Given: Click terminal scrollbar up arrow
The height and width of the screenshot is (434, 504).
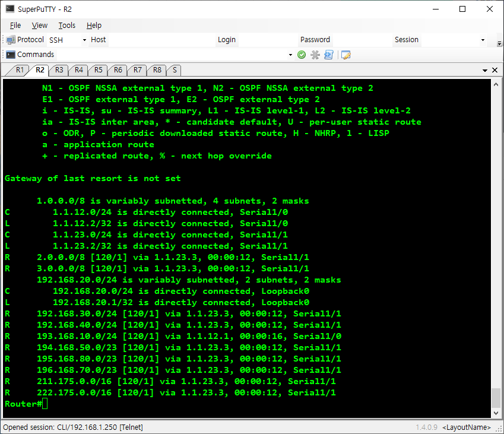Looking at the screenshot, I should click(x=496, y=84).
